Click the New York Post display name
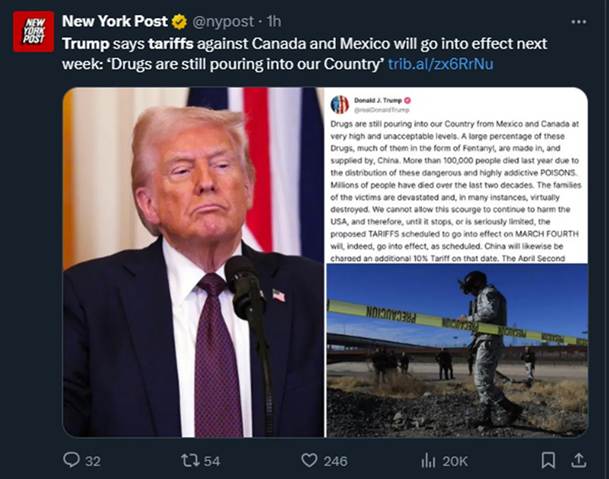 (115, 21)
